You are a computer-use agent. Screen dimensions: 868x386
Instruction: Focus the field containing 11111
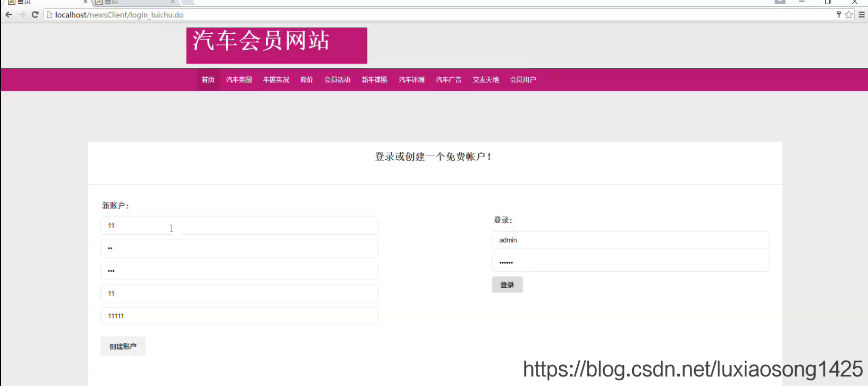[239, 316]
